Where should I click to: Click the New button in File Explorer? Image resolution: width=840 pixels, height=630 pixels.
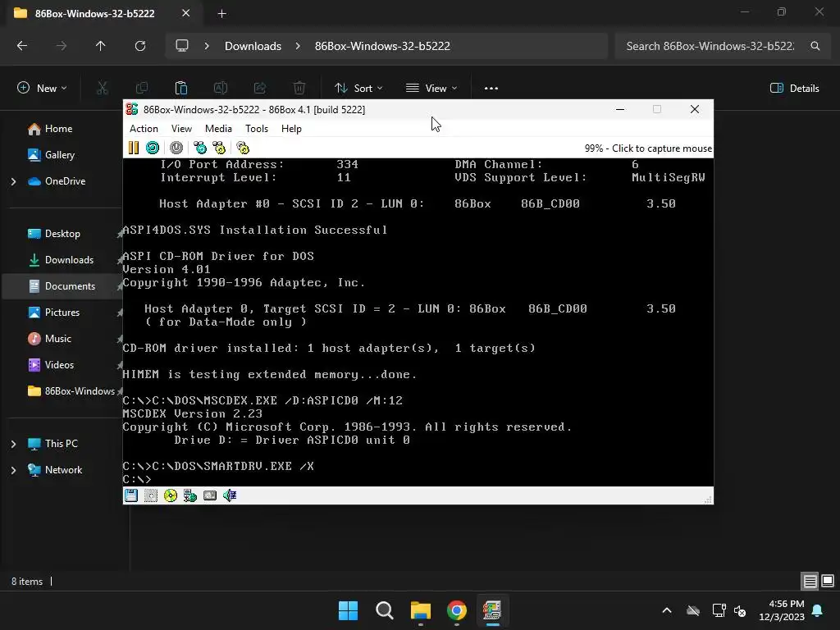[x=42, y=89]
